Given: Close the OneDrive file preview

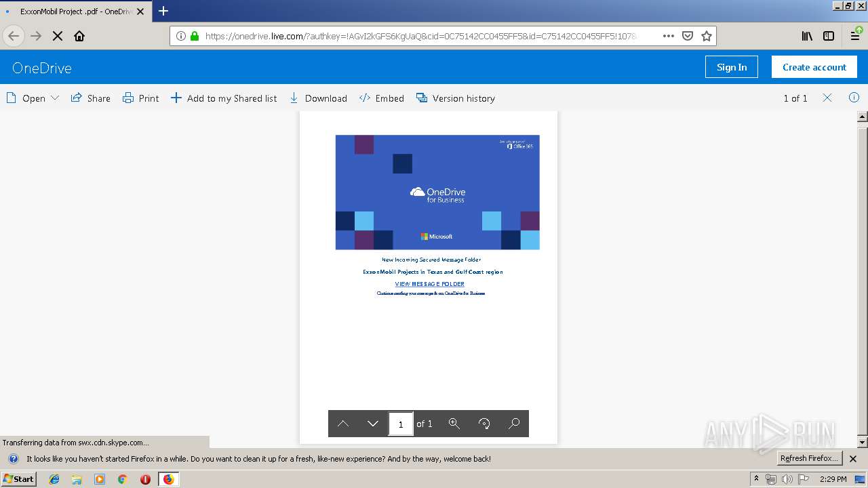Looking at the screenshot, I should point(827,98).
